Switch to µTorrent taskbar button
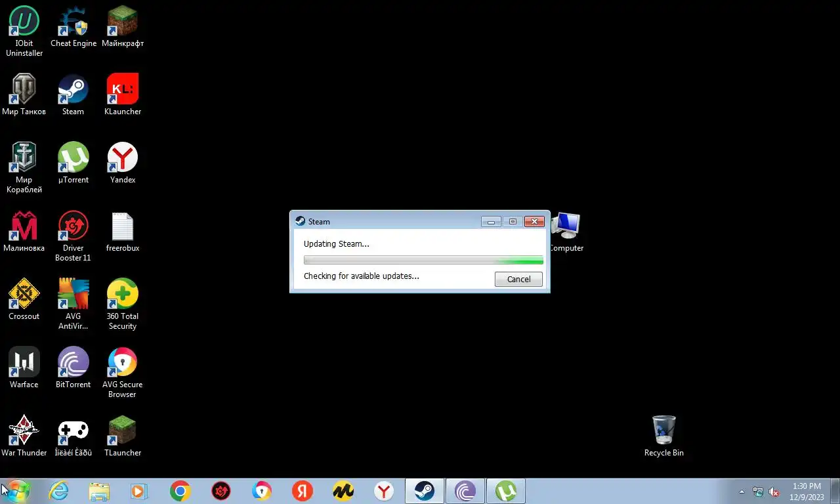The width and height of the screenshot is (840, 504). (x=506, y=491)
